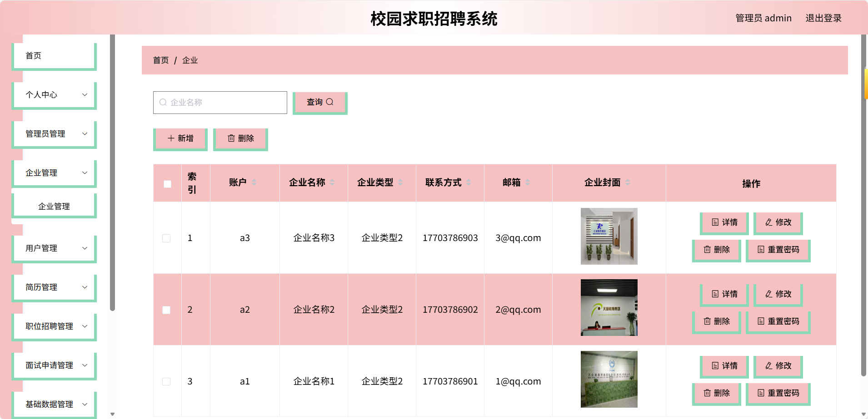Check the checkbox for row 2 (a2)

click(x=166, y=310)
